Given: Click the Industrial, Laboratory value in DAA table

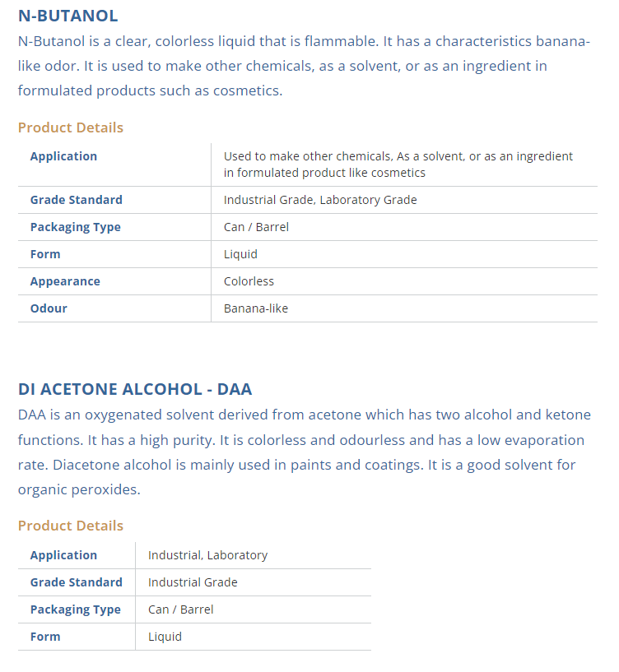Looking at the screenshot, I should point(207,555).
